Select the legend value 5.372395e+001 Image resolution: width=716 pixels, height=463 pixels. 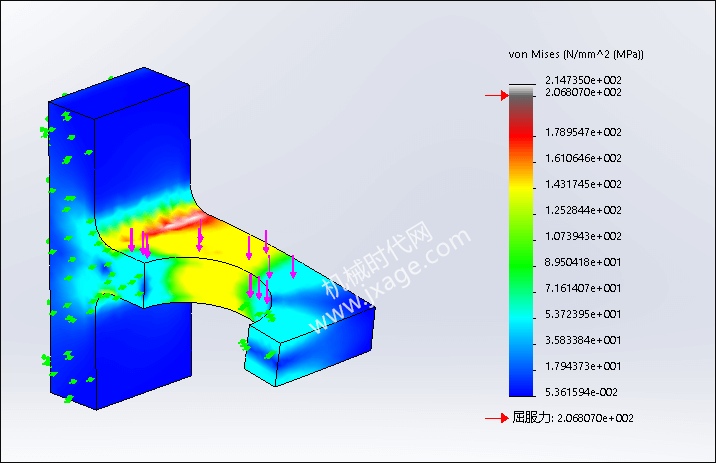point(583,315)
